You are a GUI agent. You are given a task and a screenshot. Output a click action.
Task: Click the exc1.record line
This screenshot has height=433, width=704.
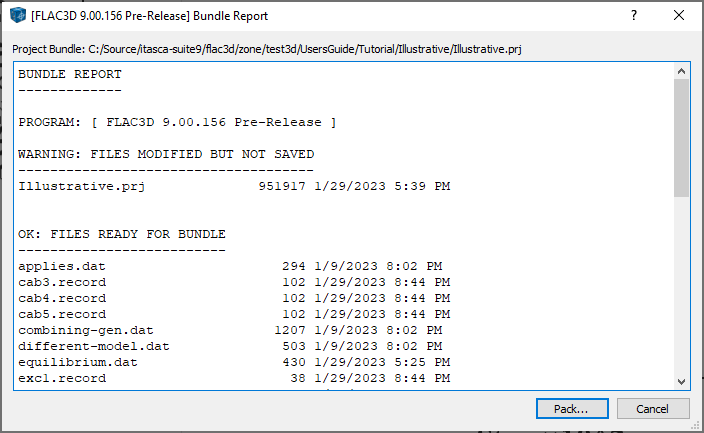[234, 378]
